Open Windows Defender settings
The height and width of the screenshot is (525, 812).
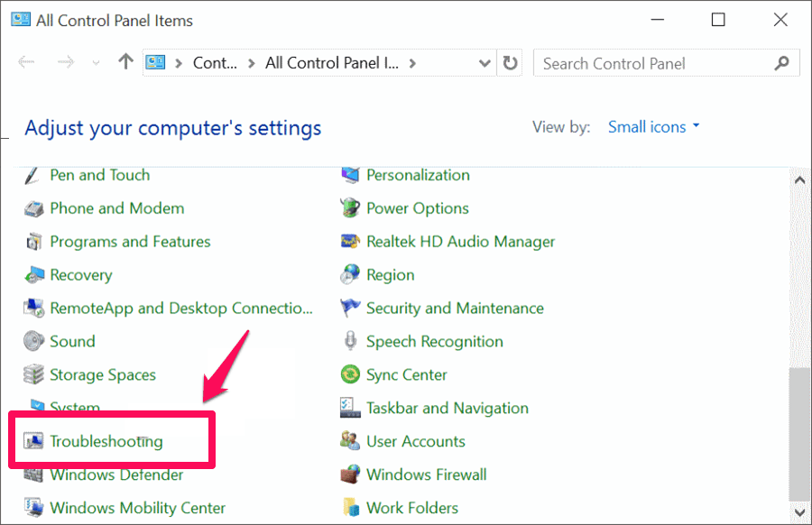[117, 474]
